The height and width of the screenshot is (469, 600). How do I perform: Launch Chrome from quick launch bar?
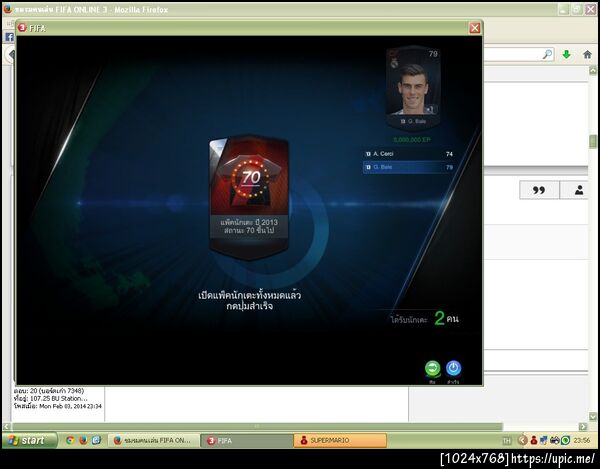pos(70,440)
